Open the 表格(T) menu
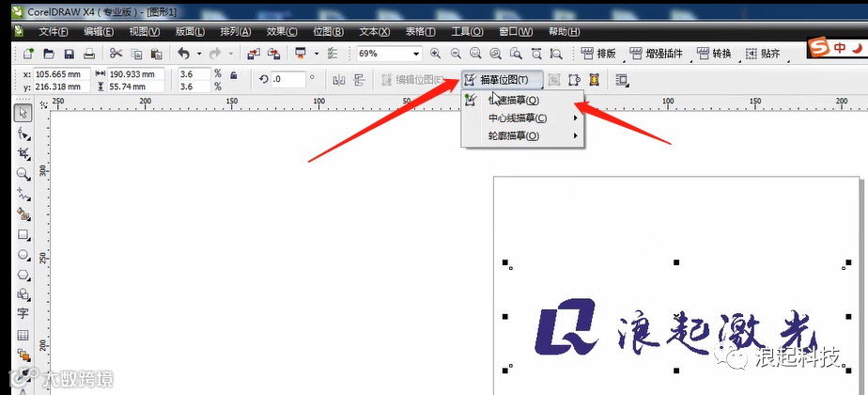The height and width of the screenshot is (395, 868). pyautogui.click(x=421, y=32)
